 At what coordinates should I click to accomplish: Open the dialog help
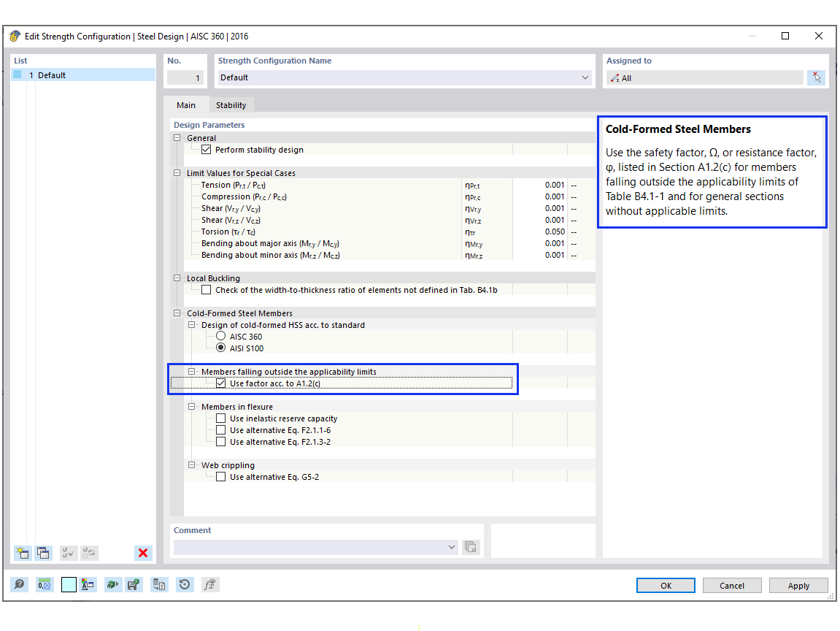coord(18,584)
